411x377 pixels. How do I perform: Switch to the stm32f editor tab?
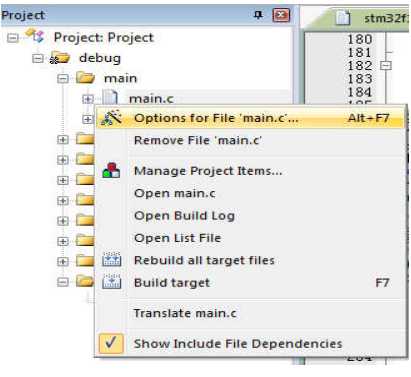click(x=370, y=18)
